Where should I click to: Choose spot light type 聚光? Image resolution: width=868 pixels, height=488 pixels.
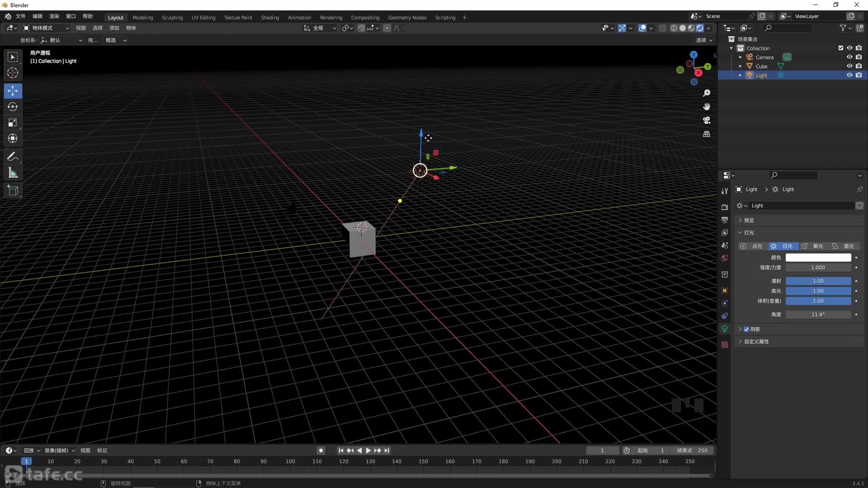[814, 246]
